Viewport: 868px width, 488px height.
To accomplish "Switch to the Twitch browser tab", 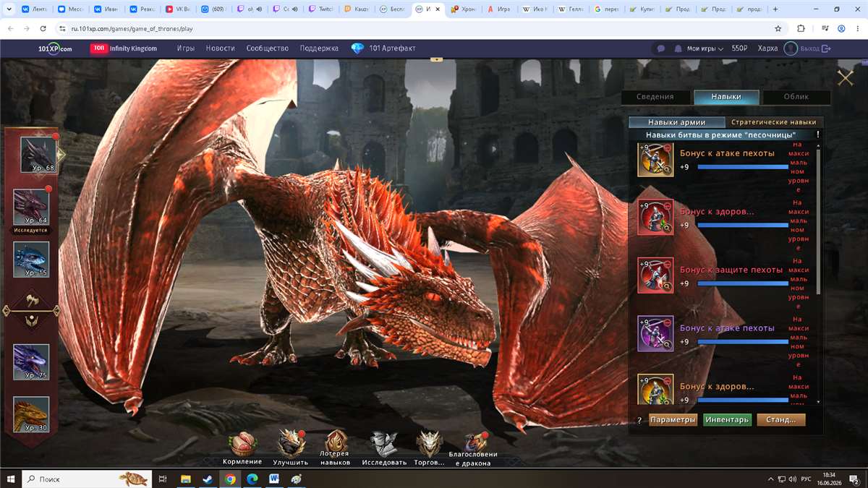I will point(321,9).
